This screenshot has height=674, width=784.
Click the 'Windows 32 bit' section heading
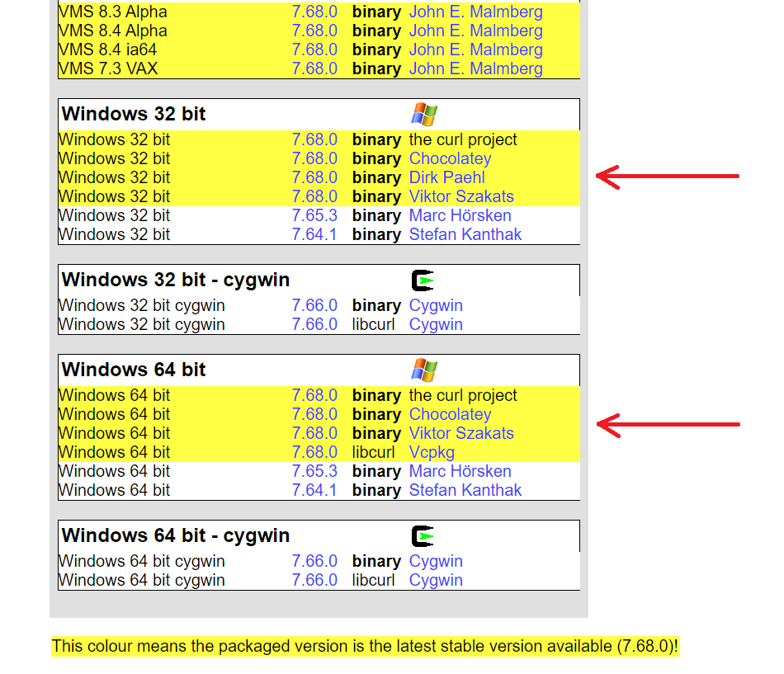coord(134,114)
